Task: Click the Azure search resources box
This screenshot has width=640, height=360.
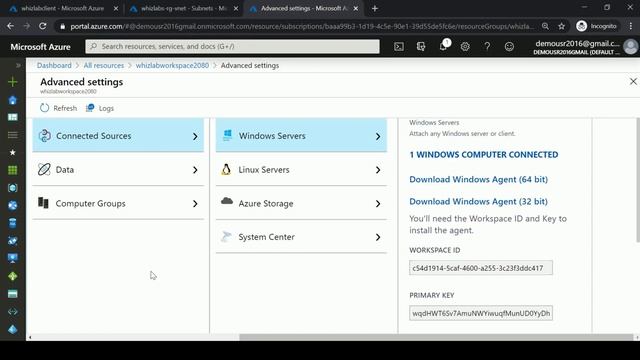Action: point(232,47)
